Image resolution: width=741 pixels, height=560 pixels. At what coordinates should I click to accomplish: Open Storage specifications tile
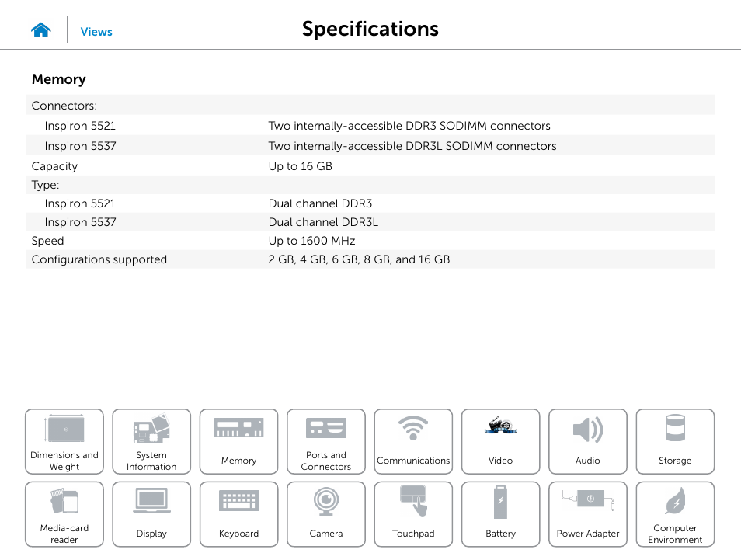[675, 441]
